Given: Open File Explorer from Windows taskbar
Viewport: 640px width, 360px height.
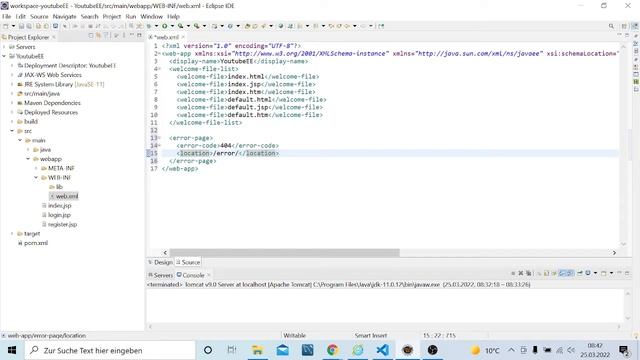Looking at the screenshot, I should pyautogui.click(x=258, y=350).
